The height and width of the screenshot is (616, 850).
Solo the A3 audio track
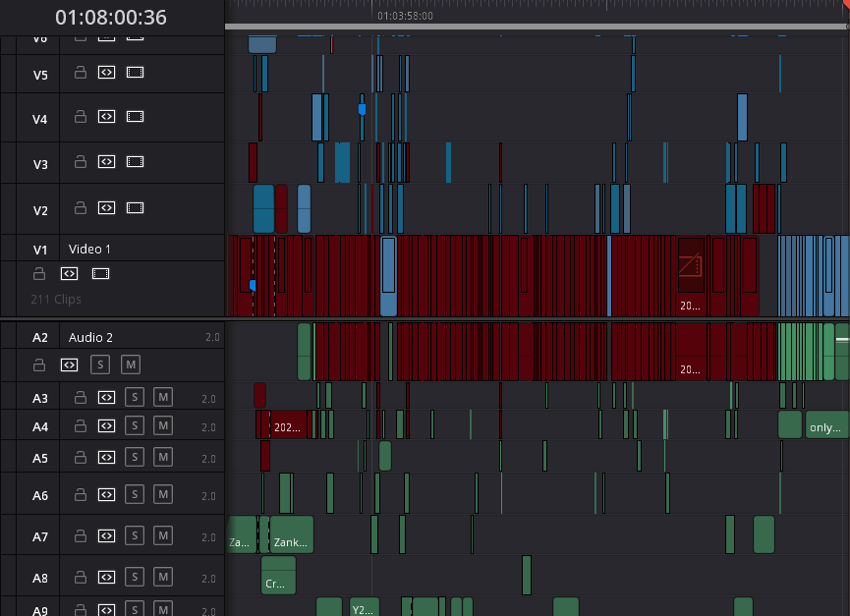(135, 398)
